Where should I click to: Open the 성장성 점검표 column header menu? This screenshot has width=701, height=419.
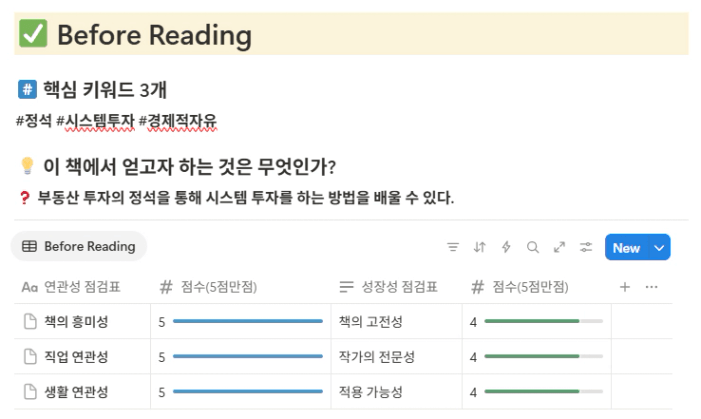pyautogui.click(x=388, y=287)
